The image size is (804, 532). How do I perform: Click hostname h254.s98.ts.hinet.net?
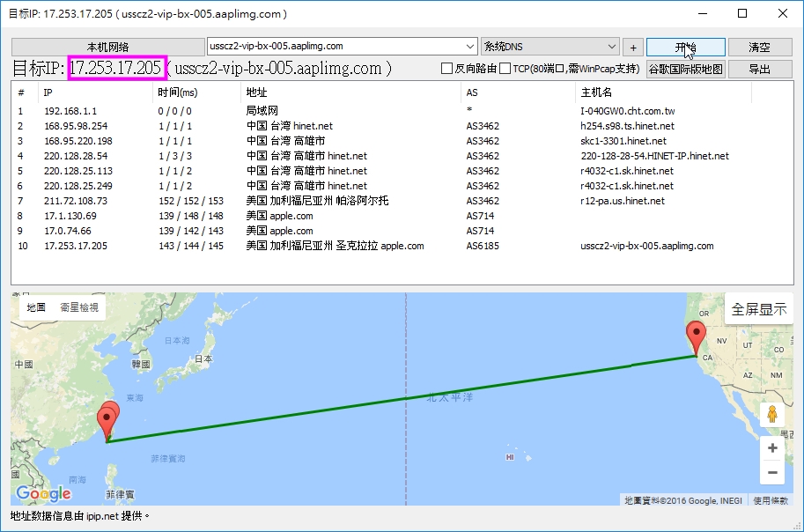pyautogui.click(x=627, y=126)
